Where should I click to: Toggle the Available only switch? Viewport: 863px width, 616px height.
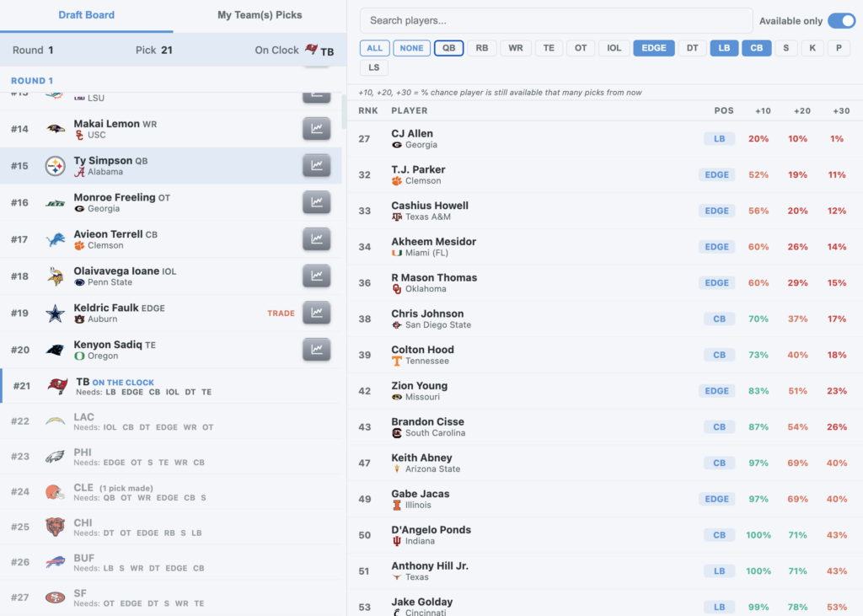pyautogui.click(x=840, y=21)
